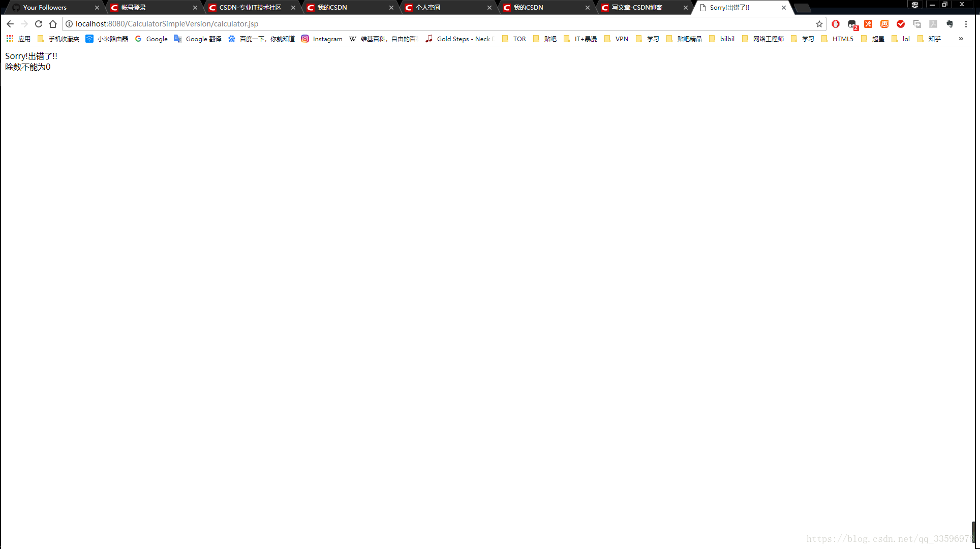Viewport: 980px width, 549px height.
Task: Open the Google 翻译 bookmark
Action: (197, 39)
